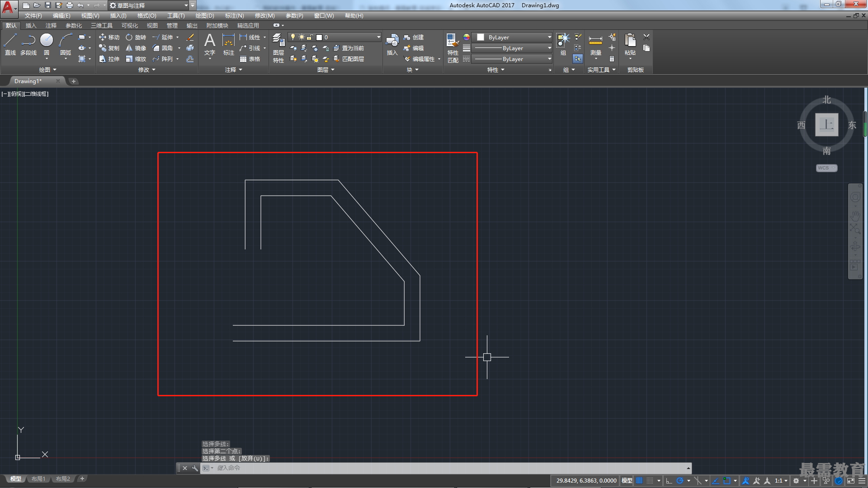Click the Customize command line wrench icon

pos(195,468)
